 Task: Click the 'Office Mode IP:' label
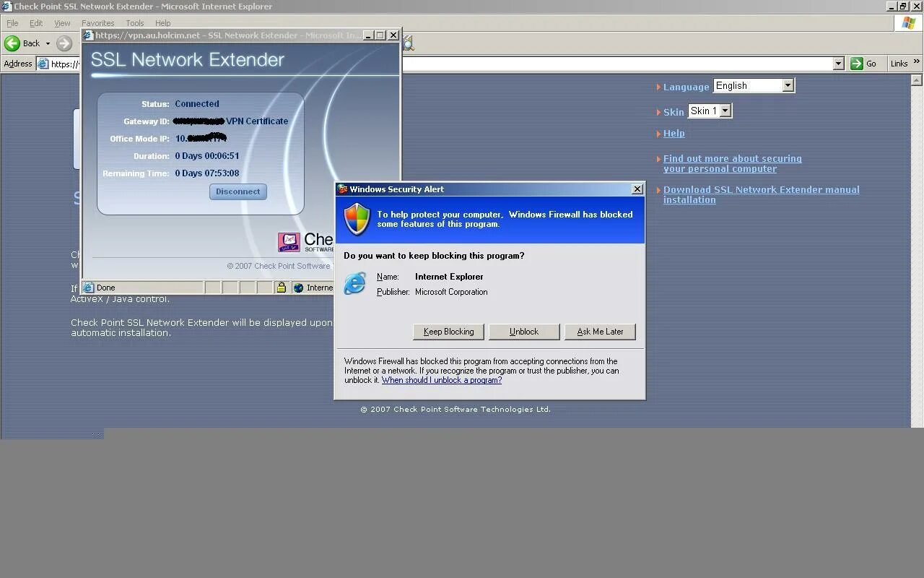tap(139, 139)
